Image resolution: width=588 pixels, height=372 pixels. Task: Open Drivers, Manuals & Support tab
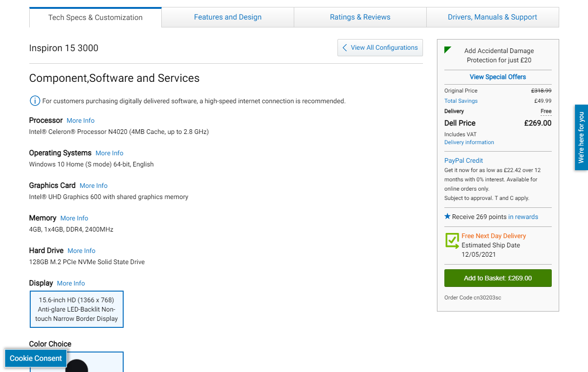[x=492, y=17]
